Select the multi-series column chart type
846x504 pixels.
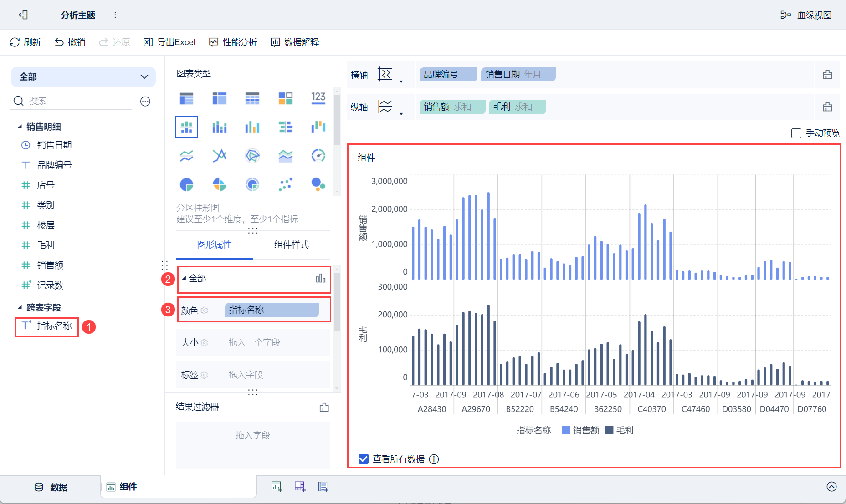(252, 127)
